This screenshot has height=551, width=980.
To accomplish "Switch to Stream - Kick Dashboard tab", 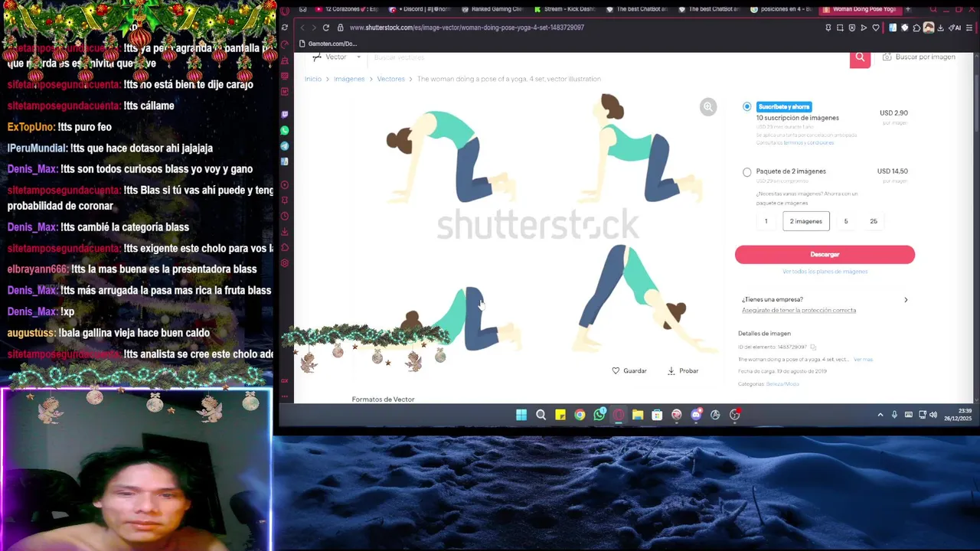I will click(x=564, y=9).
